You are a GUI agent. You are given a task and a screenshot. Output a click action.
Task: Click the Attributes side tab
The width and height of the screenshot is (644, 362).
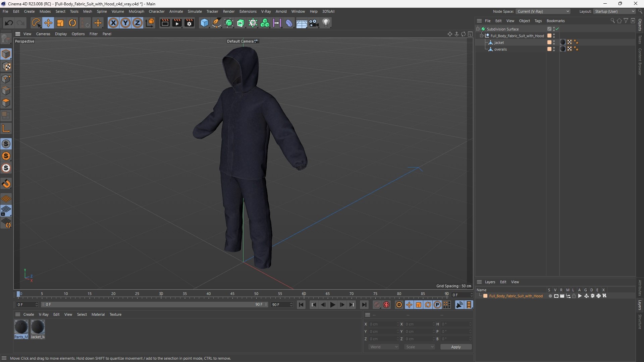click(x=640, y=288)
